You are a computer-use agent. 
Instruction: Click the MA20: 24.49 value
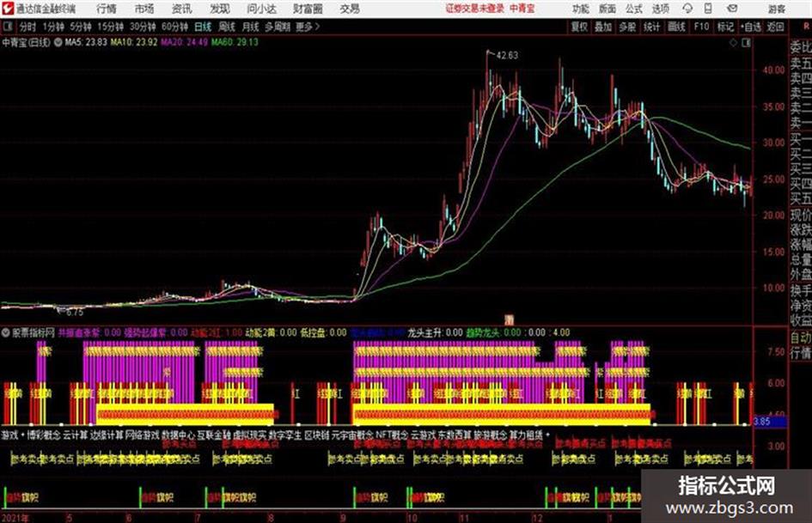click(x=184, y=42)
